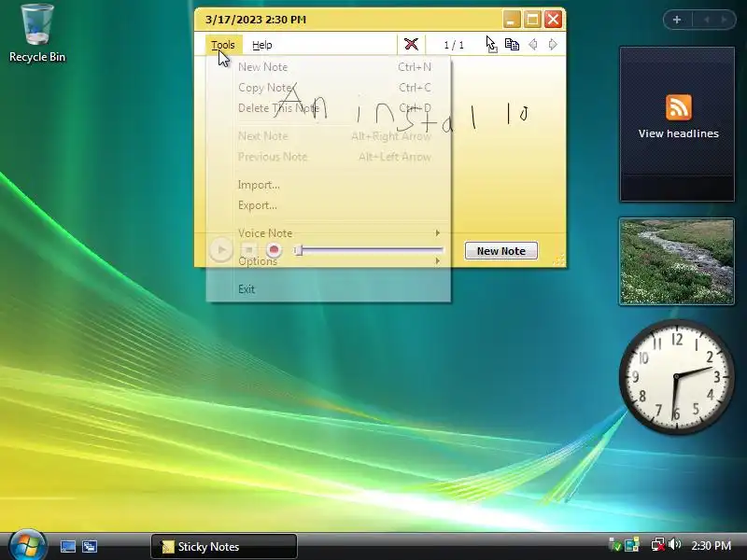This screenshot has width=747, height=560.
Task: Click sidebar next gadgets arrow
Action: coord(725,20)
